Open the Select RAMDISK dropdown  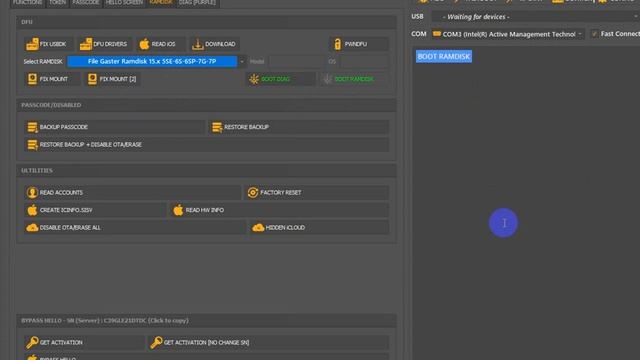[x=242, y=62]
